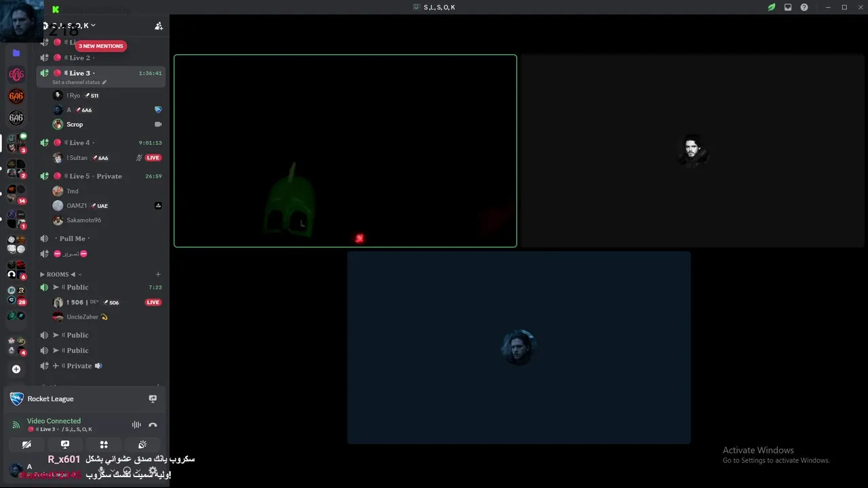868x488 pixels.
Task: Open the inbox icon in title bar
Action: pyautogui.click(x=788, y=7)
